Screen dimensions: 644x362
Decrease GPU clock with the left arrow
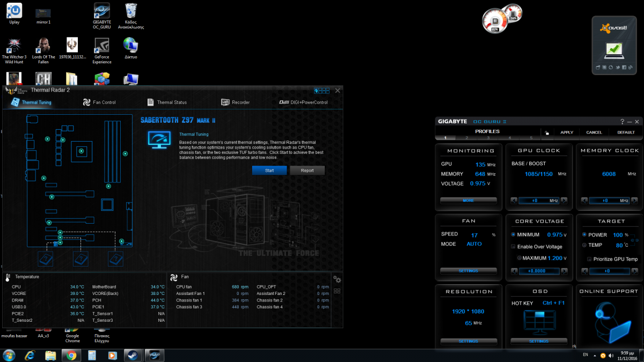tap(514, 201)
